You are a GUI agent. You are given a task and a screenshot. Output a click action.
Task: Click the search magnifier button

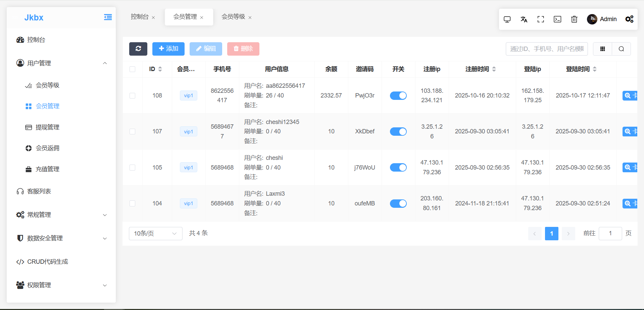[x=621, y=49]
